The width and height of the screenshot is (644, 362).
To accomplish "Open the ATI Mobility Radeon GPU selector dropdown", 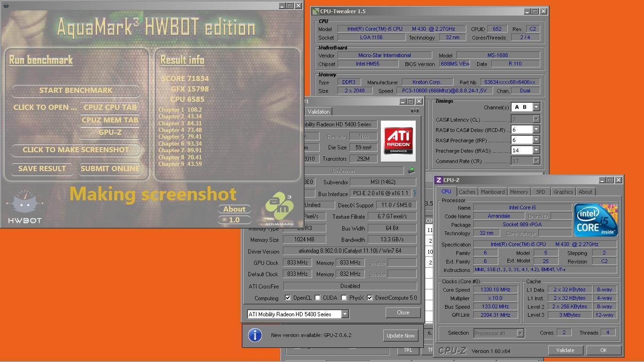I will [345, 314].
